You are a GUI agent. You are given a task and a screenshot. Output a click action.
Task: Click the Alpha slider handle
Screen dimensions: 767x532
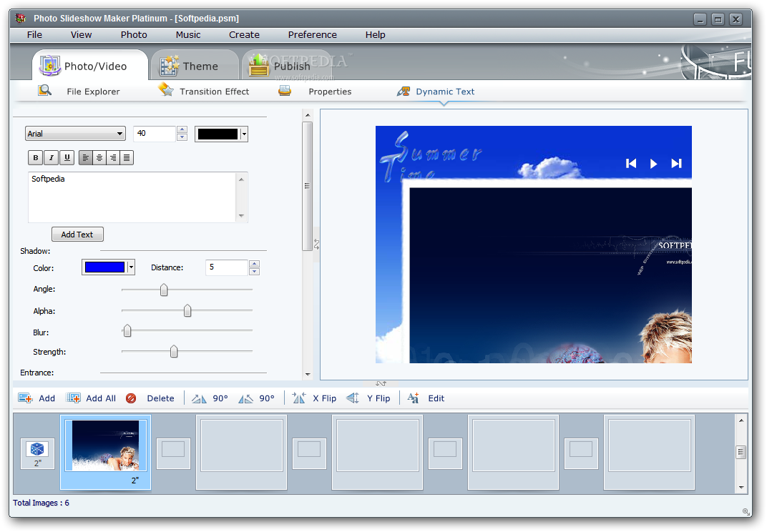click(x=187, y=310)
